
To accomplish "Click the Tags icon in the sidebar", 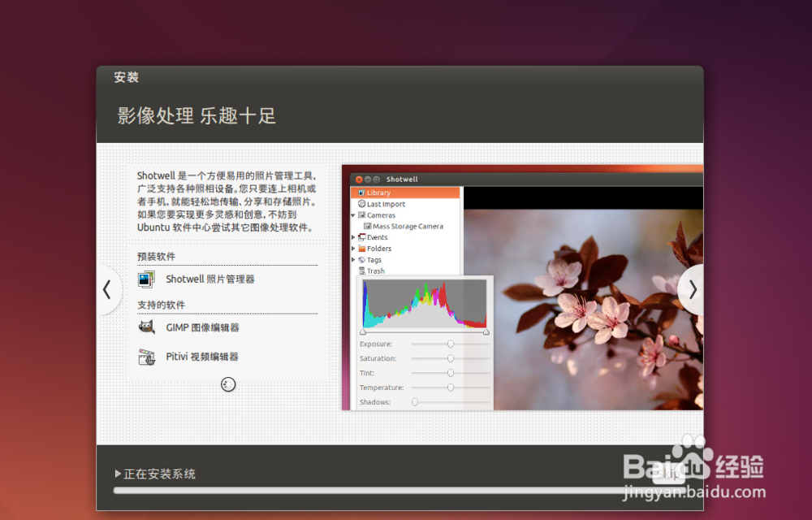I will tap(361, 260).
